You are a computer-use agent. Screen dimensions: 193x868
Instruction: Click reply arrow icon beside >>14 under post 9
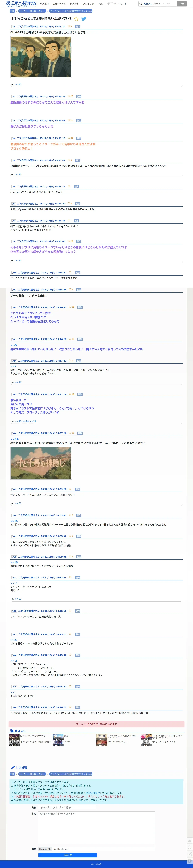(12, 260)
